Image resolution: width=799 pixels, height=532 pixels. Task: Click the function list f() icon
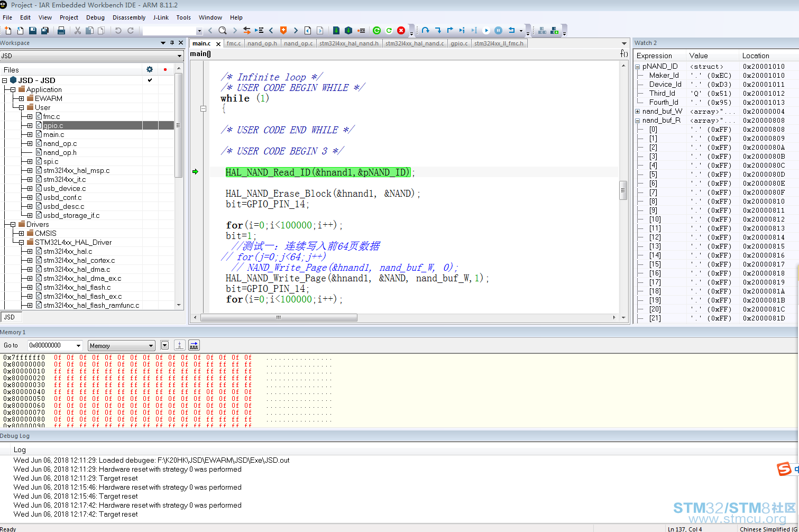point(624,53)
